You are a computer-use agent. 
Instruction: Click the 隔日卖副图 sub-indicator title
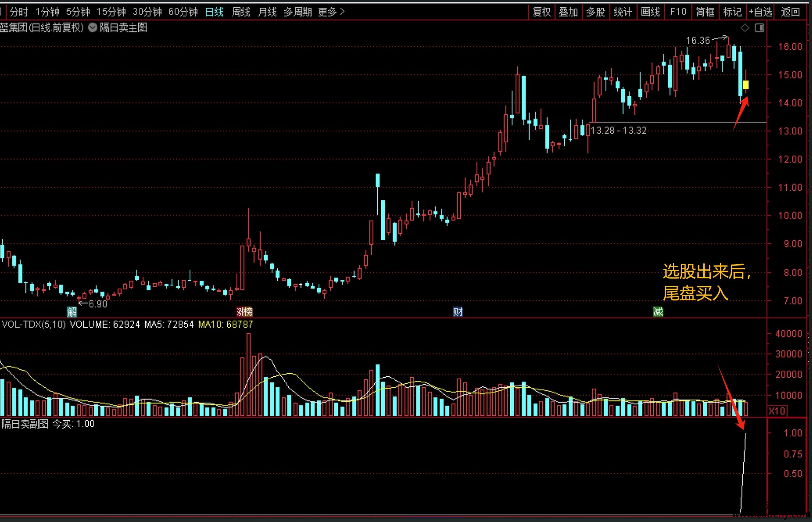pyautogui.click(x=25, y=424)
